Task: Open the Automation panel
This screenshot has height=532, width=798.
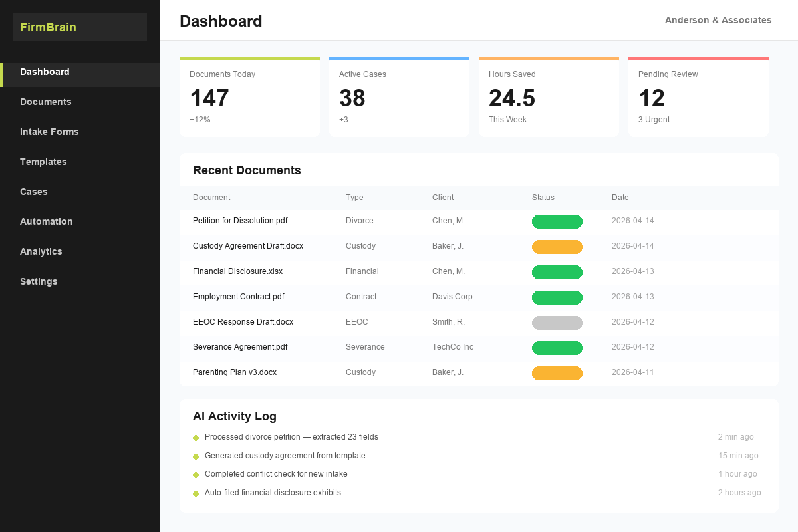Action: (47, 221)
